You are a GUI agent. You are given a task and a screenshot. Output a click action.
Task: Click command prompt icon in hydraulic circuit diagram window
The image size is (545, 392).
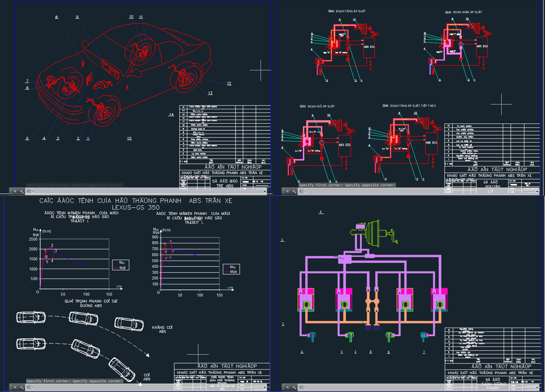pos(301,387)
